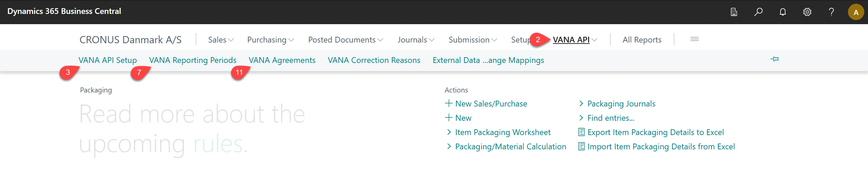This screenshot has width=868, height=183.
Task: Click the New action link
Action: pyautogui.click(x=463, y=118)
